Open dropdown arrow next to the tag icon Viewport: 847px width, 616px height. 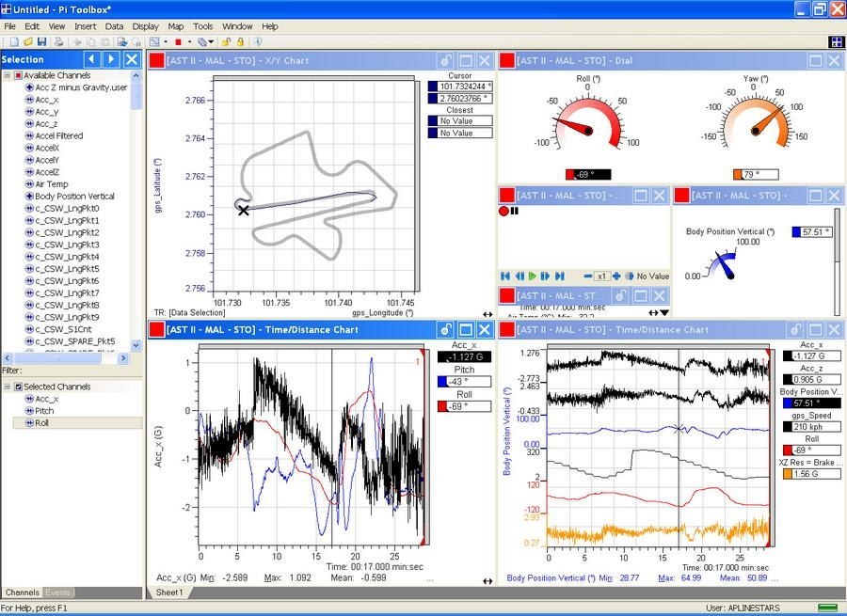tap(211, 41)
